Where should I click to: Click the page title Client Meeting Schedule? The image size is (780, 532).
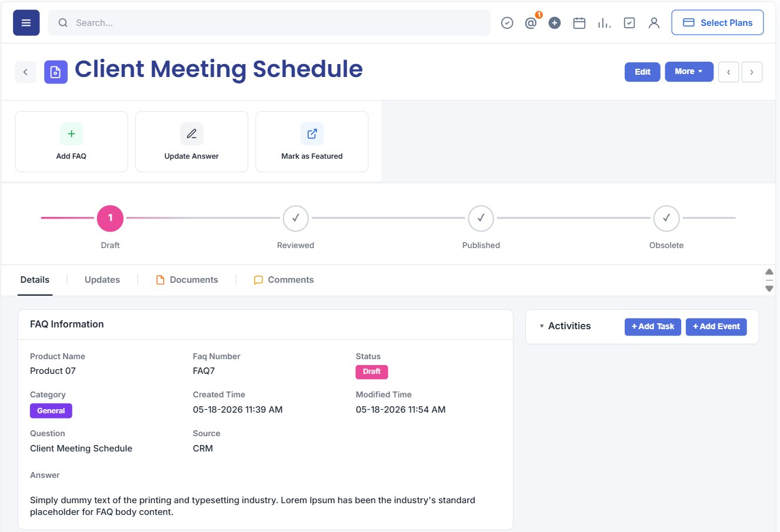[x=219, y=69]
